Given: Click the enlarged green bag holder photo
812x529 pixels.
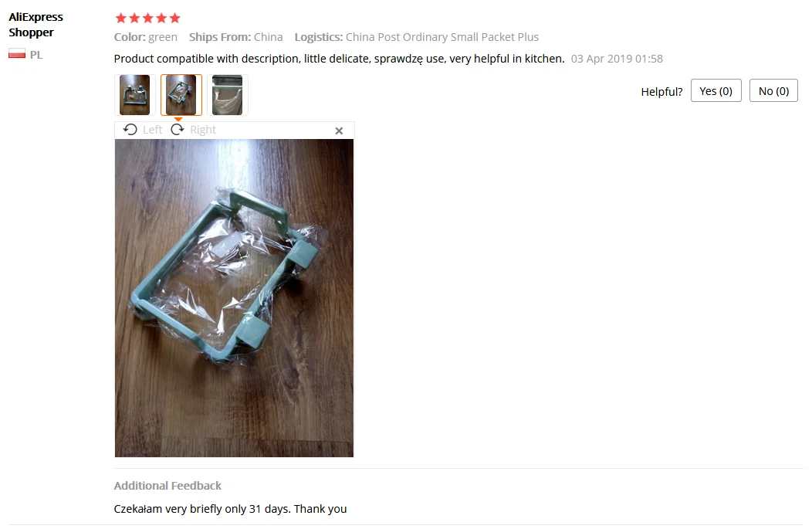Looking at the screenshot, I should click(x=234, y=298).
